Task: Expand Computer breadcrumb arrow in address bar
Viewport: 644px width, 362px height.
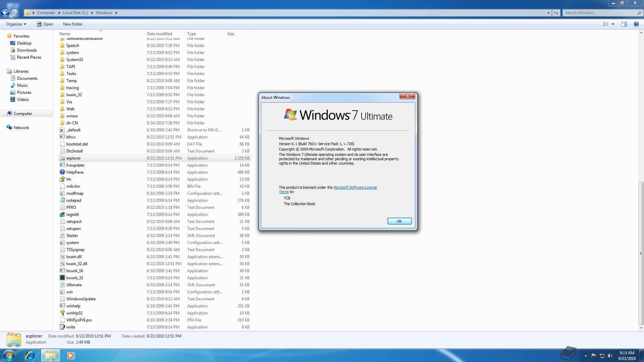Action: [59, 13]
